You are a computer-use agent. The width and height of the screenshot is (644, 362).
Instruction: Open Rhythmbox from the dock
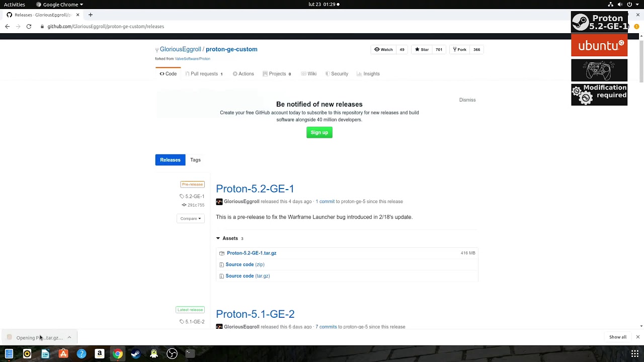(x=27, y=354)
